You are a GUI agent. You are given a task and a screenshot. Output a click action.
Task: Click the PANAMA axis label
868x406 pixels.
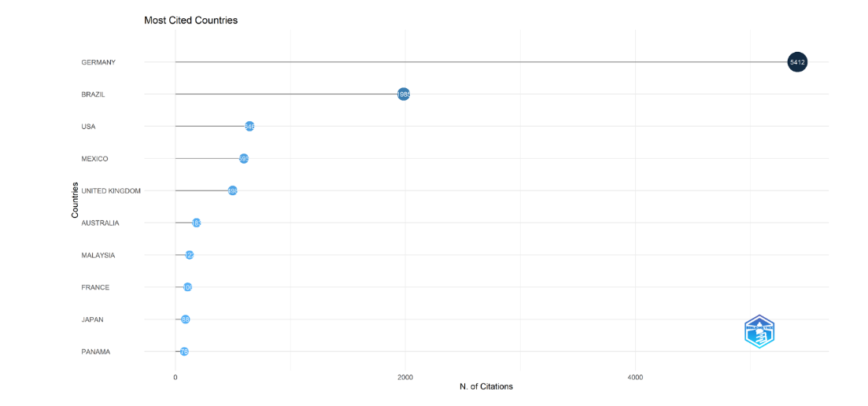[x=96, y=352]
